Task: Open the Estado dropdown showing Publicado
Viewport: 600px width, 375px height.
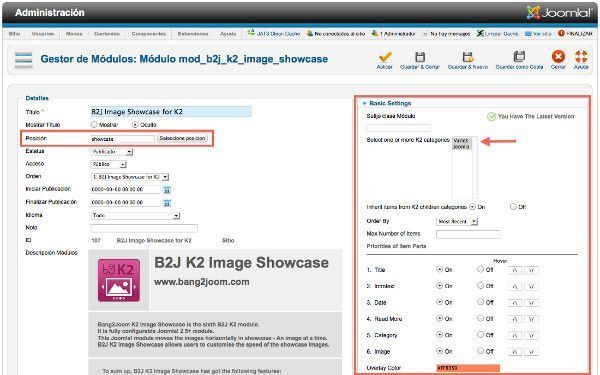Action: click(x=112, y=152)
